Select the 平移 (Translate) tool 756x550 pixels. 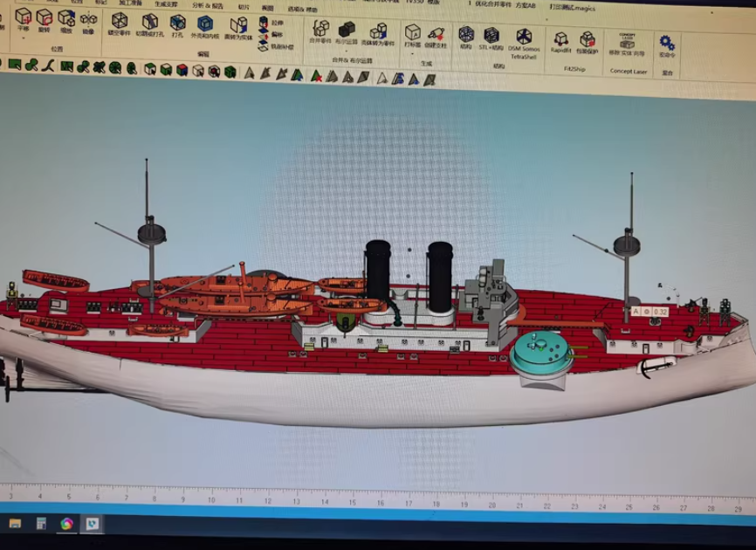(24, 20)
